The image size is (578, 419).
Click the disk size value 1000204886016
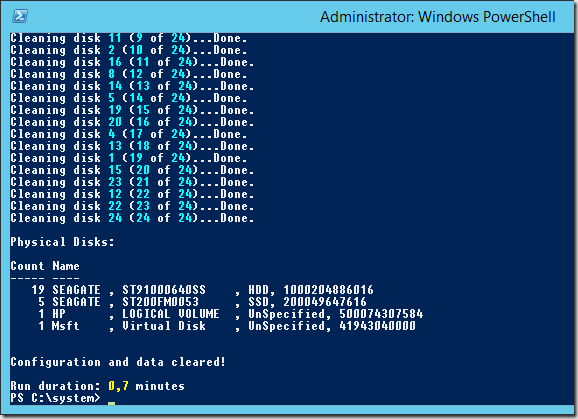pos(328,290)
